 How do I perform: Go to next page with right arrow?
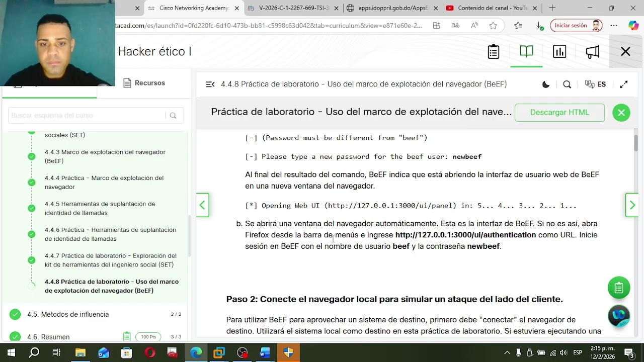click(x=632, y=205)
